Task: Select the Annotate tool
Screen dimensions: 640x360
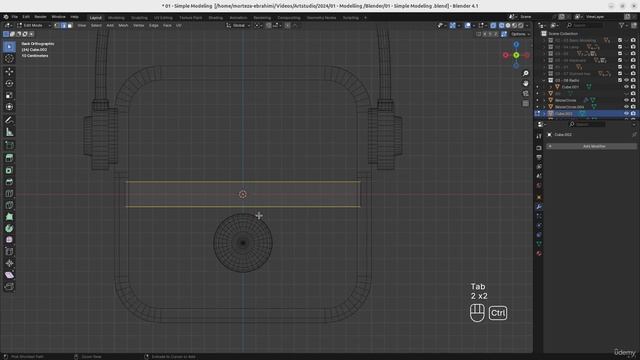Action: (9, 120)
